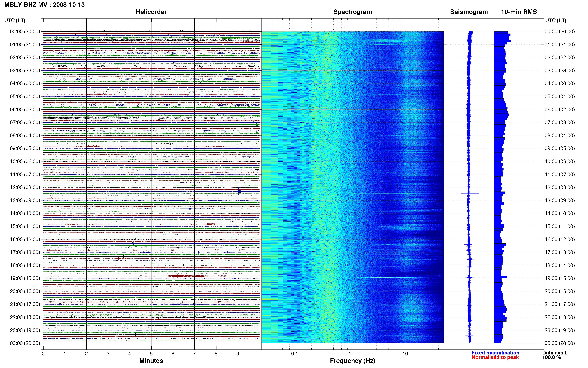Viewport: 588px width, 368px height.
Task: Select the Helicorder panel heading
Action: click(151, 12)
